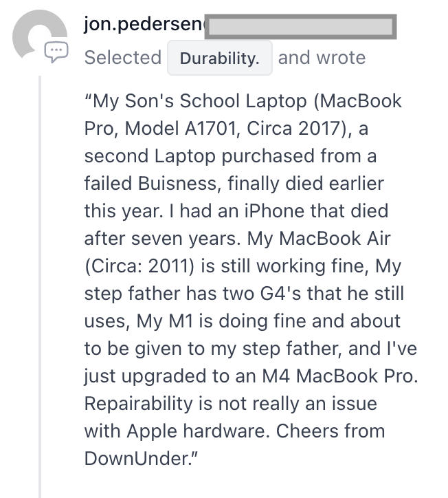Click the closing word 'DownUnder'
Image resolution: width=448 pixels, height=498 pixels.
136,459
